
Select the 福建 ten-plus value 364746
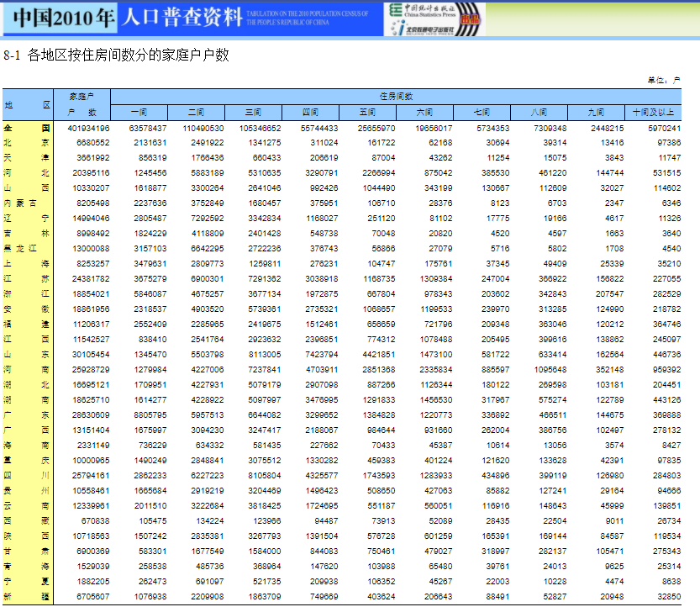click(x=666, y=325)
